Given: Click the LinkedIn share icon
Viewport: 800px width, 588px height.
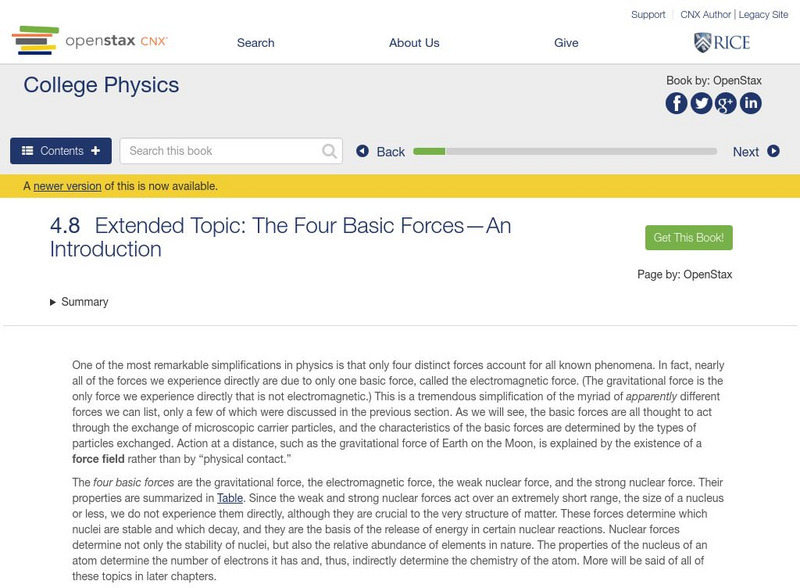Looking at the screenshot, I should coord(750,103).
